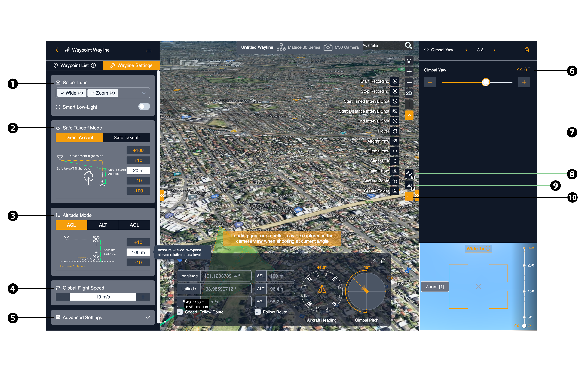Select the Gimbal Tilt action icon

pos(395,161)
